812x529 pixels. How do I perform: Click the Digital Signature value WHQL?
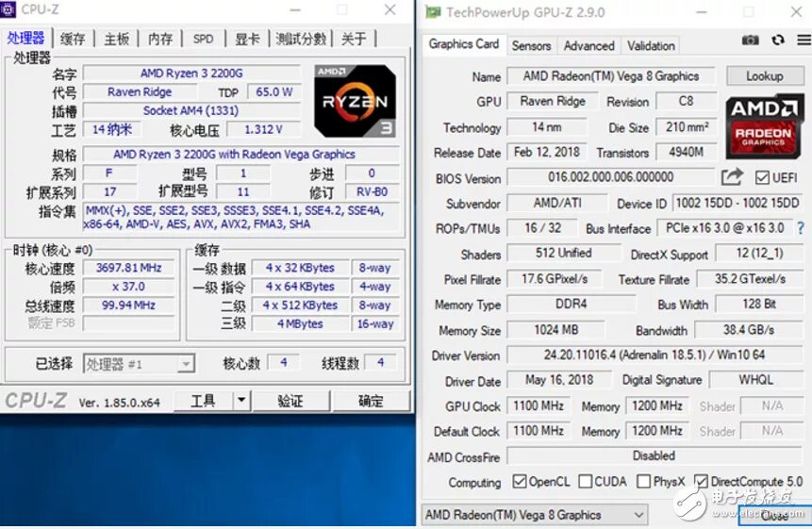[755, 379]
